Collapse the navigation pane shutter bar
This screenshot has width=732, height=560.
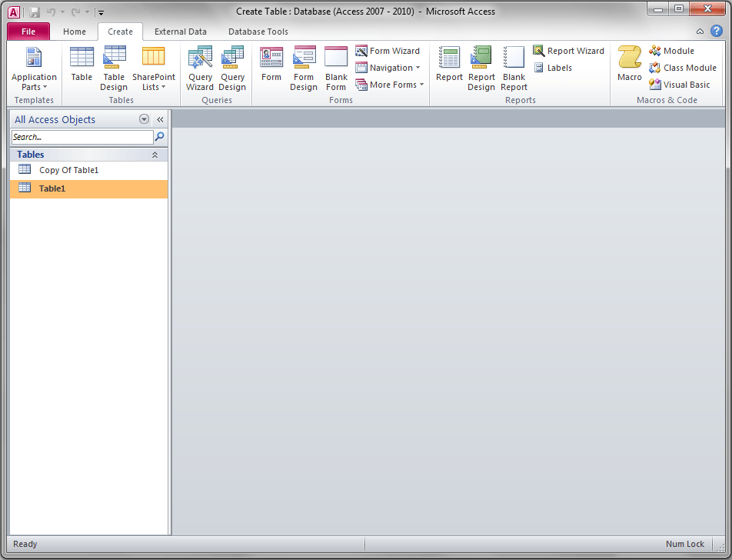[160, 119]
